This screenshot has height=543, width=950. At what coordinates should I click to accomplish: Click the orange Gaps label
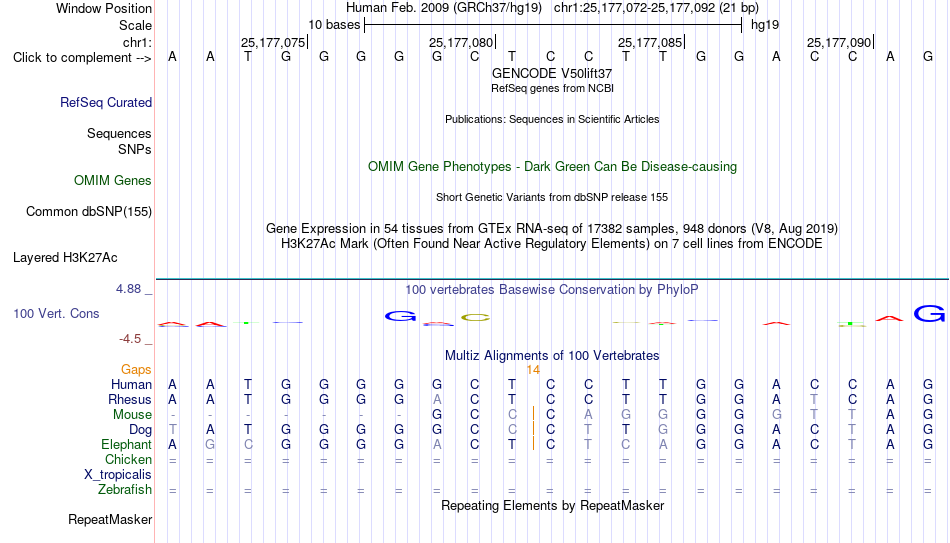(136, 370)
